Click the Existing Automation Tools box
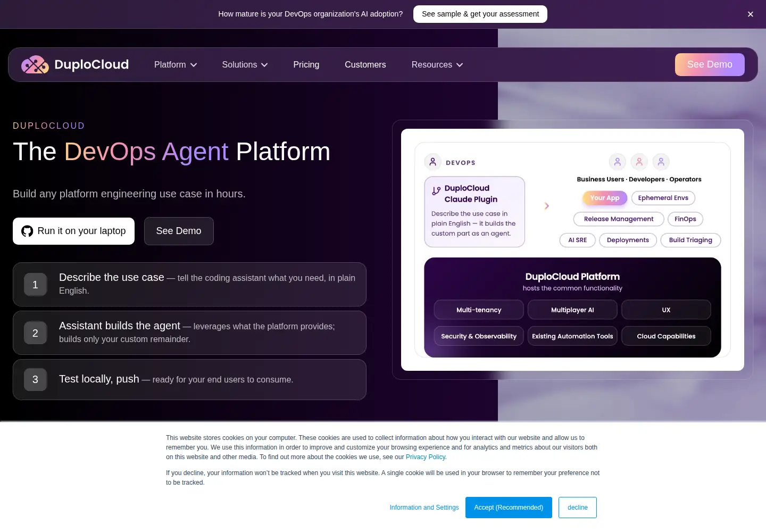 (572, 336)
